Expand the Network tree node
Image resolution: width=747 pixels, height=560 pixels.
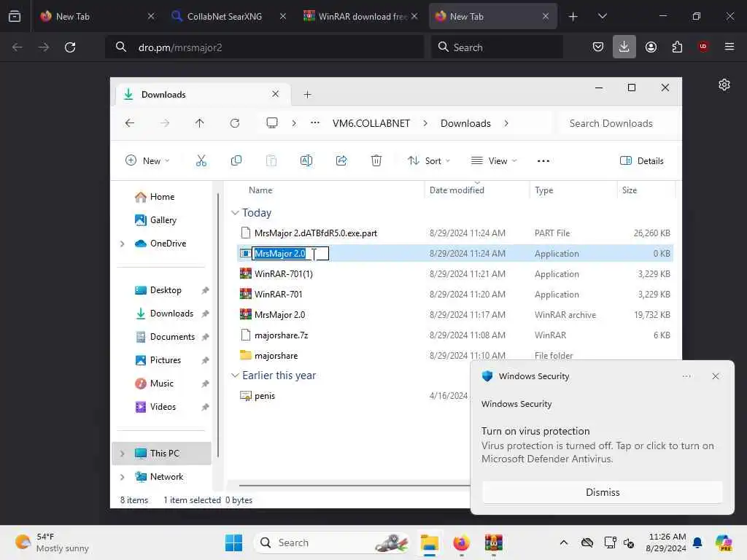pyautogui.click(x=123, y=477)
